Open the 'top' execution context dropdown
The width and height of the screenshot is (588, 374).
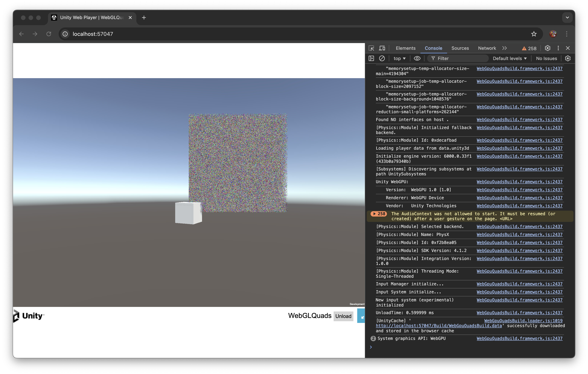(x=399, y=58)
